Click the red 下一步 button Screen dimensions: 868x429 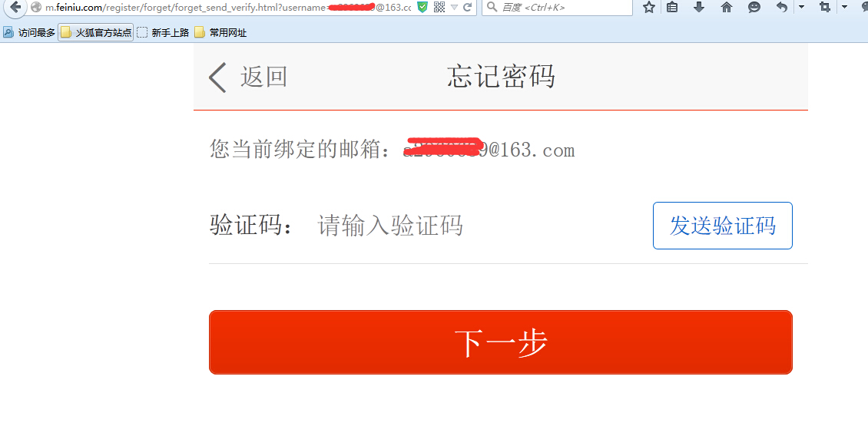click(500, 342)
